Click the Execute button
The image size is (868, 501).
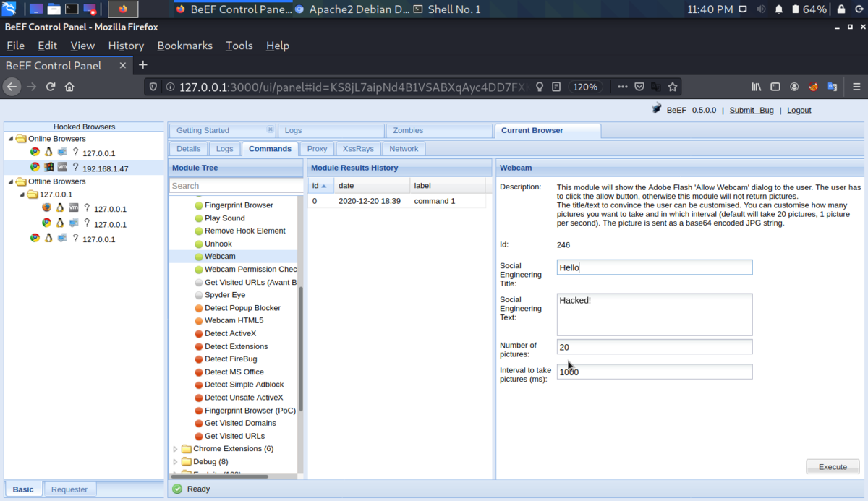point(833,467)
